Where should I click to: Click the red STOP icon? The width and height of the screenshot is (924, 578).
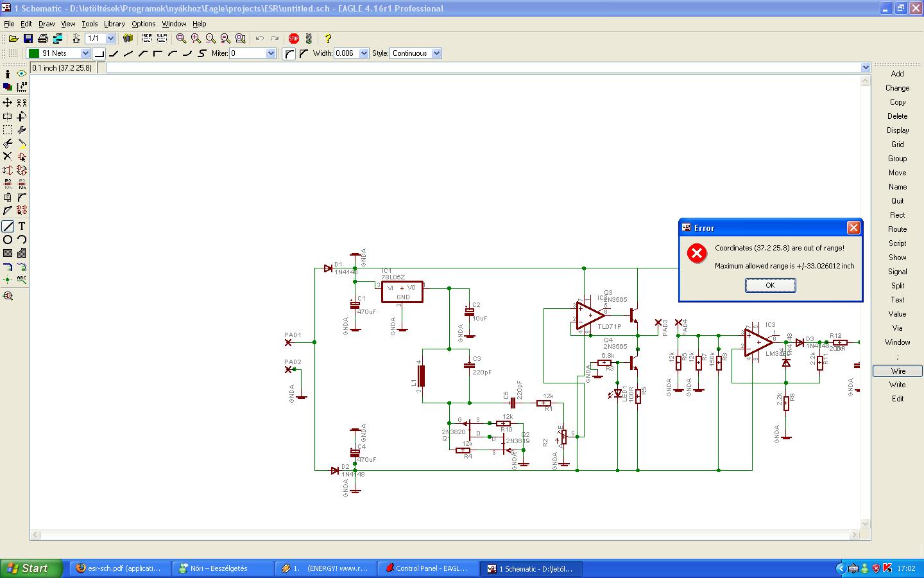pyautogui.click(x=294, y=39)
